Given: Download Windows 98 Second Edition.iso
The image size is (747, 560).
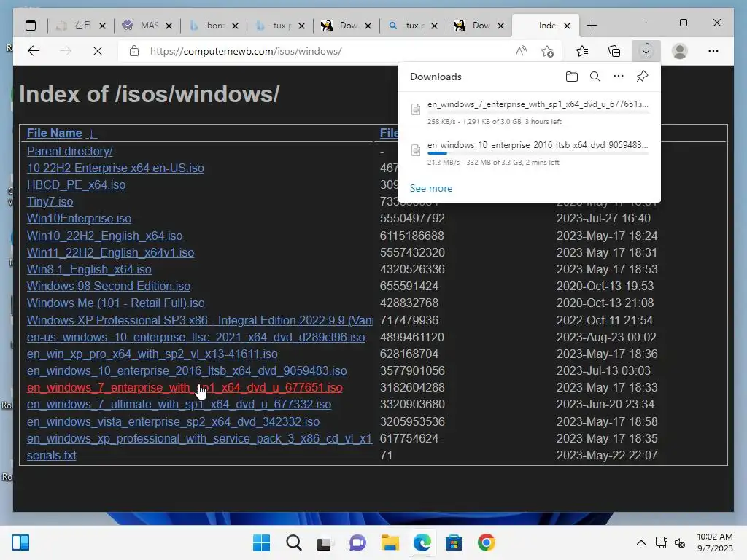Looking at the screenshot, I should tap(109, 286).
